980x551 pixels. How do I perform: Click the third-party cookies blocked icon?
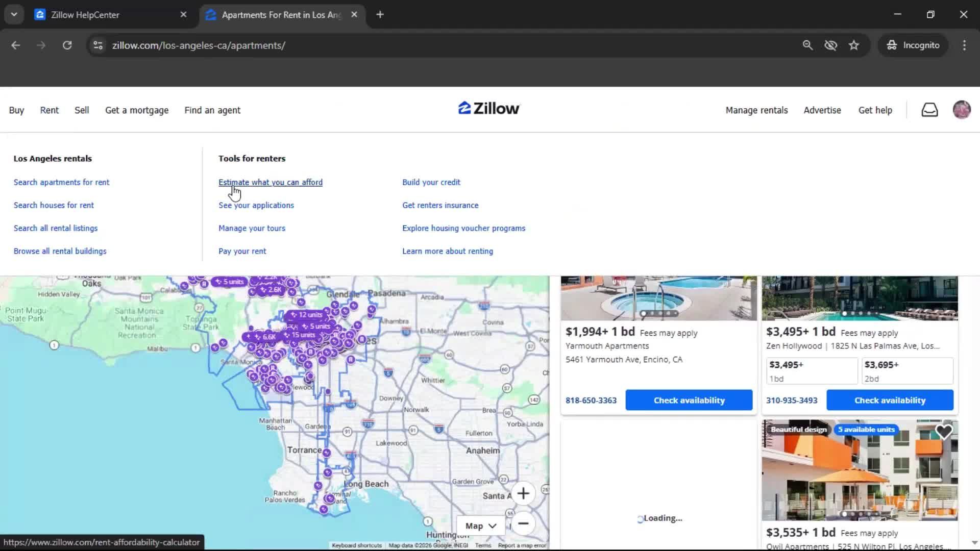pos(830,45)
